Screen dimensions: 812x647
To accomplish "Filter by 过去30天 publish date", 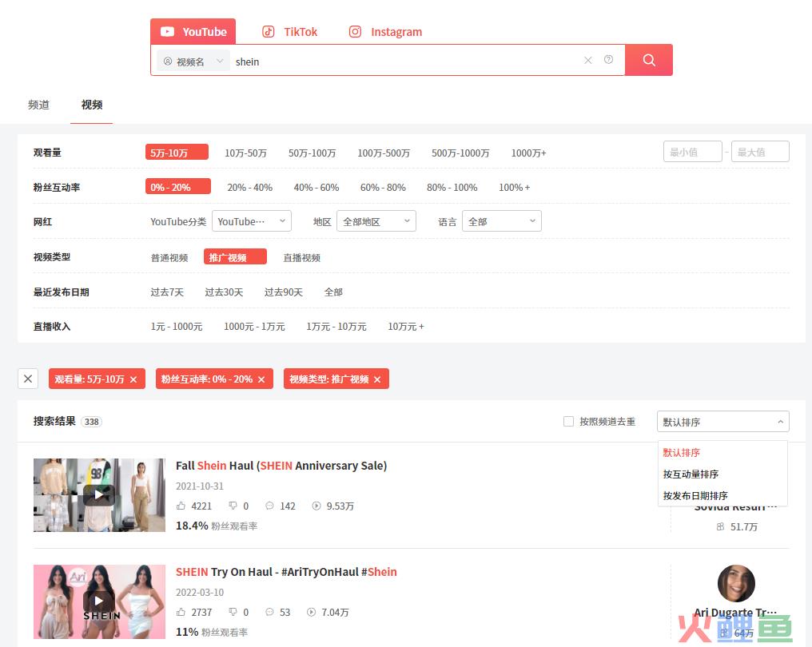I will [224, 292].
